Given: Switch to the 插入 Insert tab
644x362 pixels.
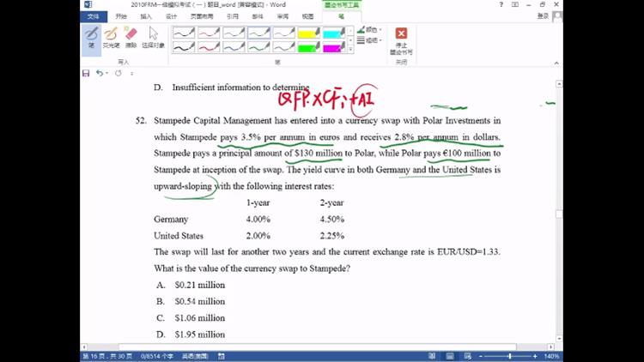Looking at the screenshot, I should coord(146,16).
